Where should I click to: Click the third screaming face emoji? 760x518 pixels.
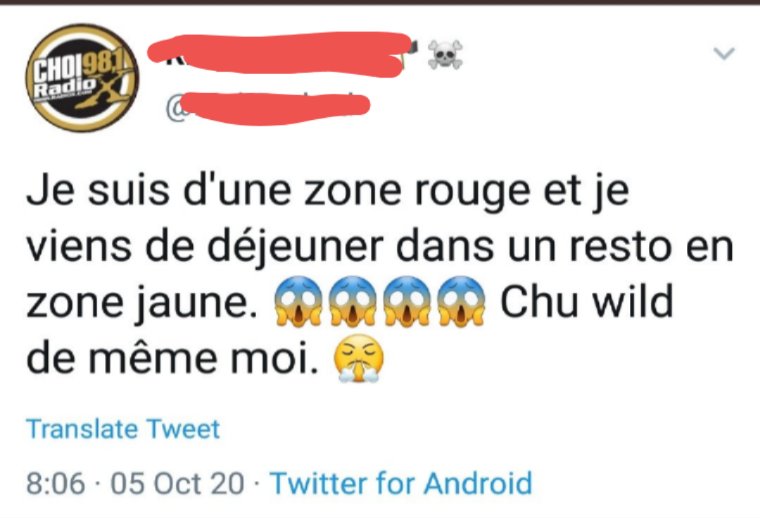[x=407, y=301]
